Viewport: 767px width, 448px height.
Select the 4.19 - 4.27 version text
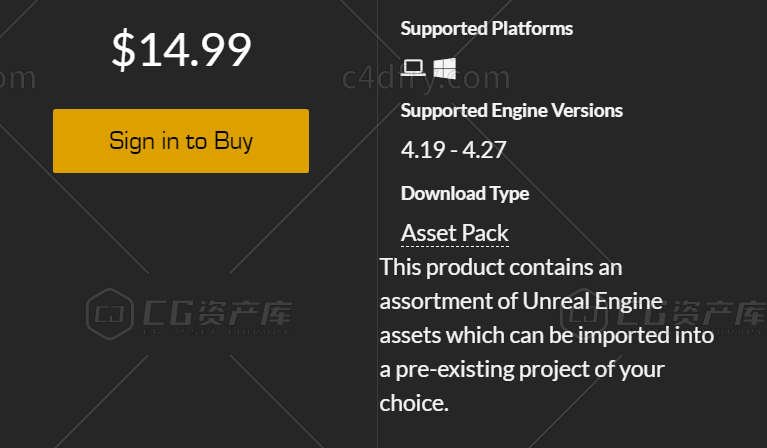point(453,150)
